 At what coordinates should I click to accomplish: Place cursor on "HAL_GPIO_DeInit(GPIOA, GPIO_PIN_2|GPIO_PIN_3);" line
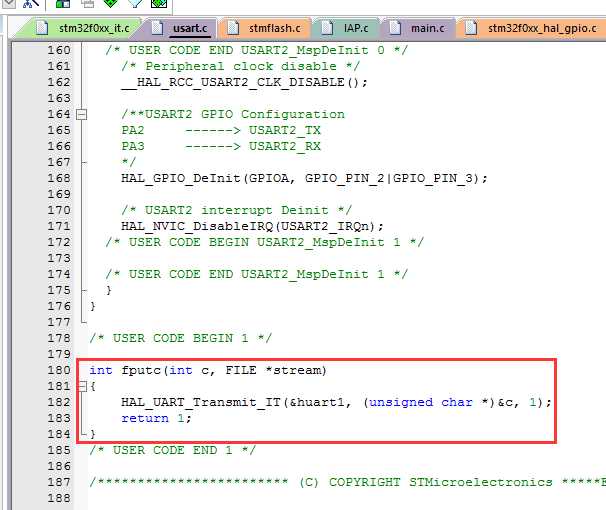305,178
